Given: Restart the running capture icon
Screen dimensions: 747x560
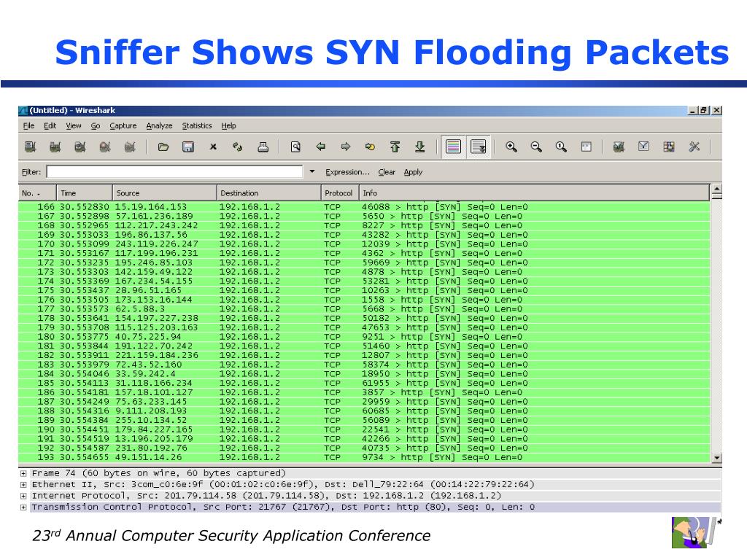Looking at the screenshot, I should (130, 147).
